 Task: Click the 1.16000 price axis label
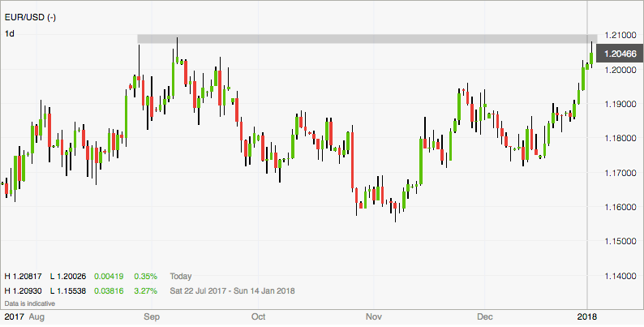tap(620, 207)
